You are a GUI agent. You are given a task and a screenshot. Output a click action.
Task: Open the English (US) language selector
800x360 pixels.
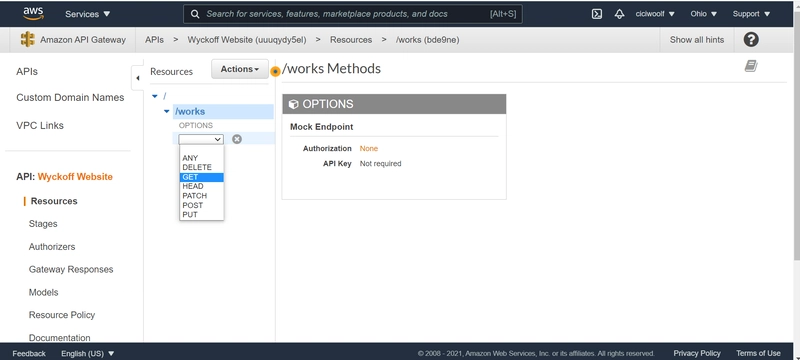click(x=88, y=353)
